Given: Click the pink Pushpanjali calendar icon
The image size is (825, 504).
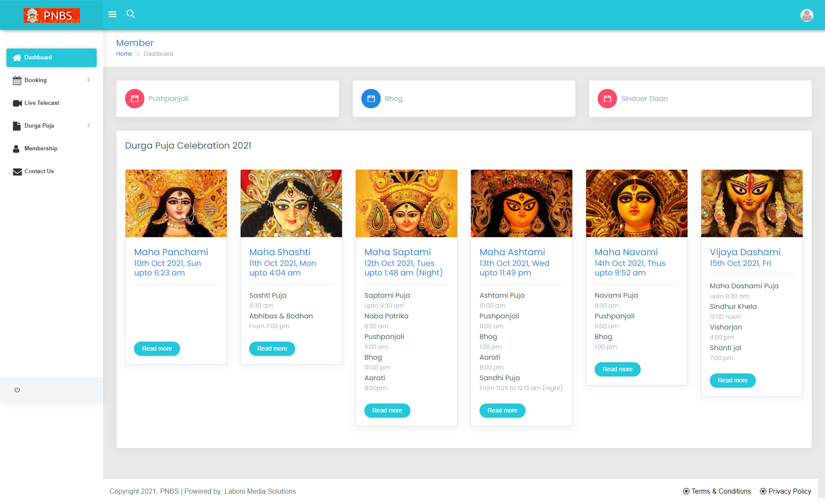Looking at the screenshot, I should coord(134,99).
